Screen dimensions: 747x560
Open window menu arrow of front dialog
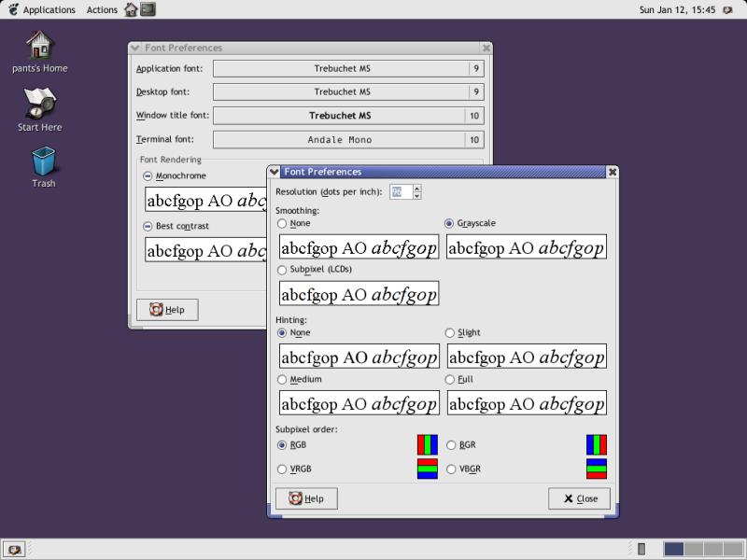tap(275, 172)
